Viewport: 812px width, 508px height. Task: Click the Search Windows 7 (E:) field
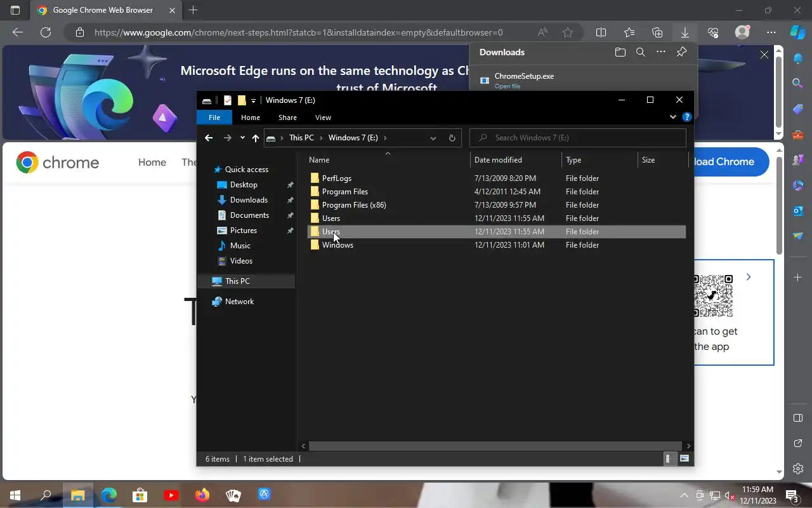(x=578, y=138)
